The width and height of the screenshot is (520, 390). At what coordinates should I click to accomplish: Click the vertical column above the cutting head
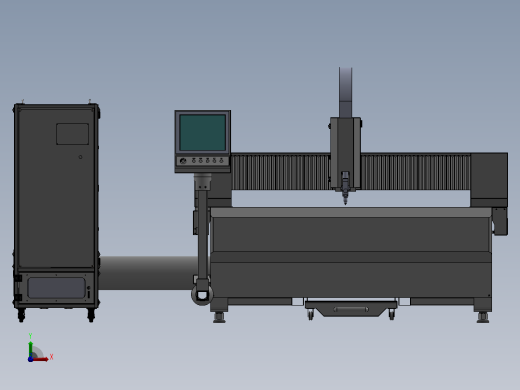[x=346, y=92]
